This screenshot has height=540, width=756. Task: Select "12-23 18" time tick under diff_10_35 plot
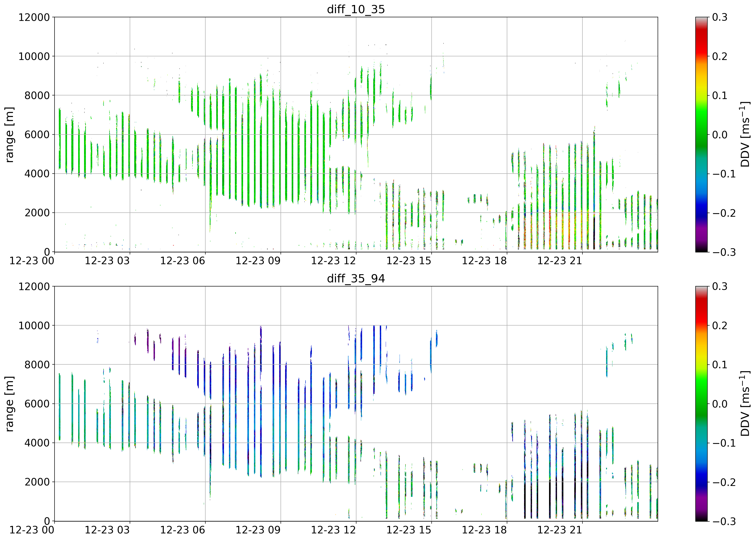[x=484, y=261]
